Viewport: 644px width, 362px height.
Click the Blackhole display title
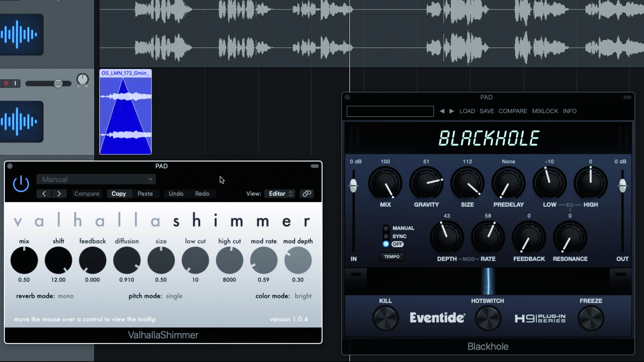[x=489, y=138]
